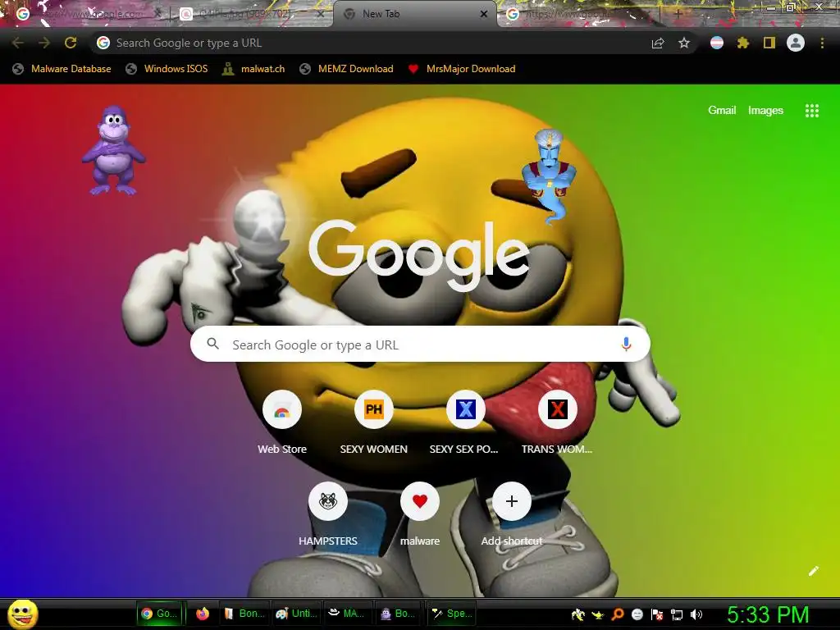Viewport: 840px width, 630px height.
Task: Open the Google apps grid
Action: point(812,111)
